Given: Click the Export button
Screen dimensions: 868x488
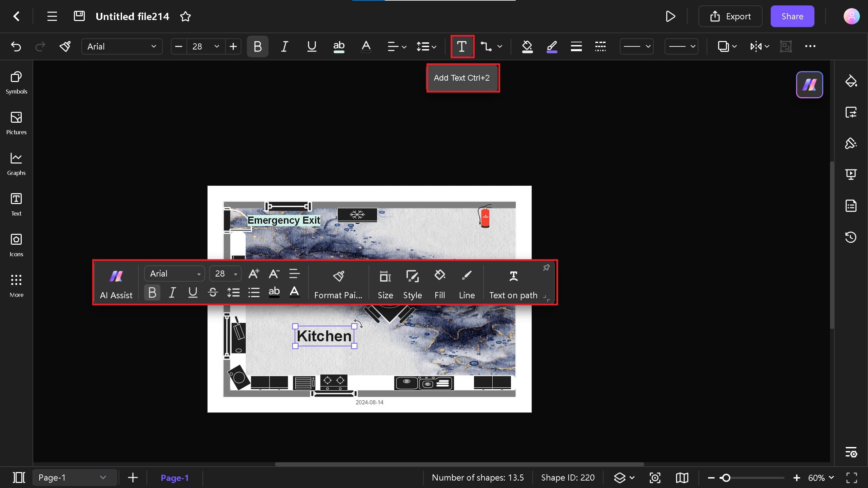Looking at the screenshot, I should point(730,16).
